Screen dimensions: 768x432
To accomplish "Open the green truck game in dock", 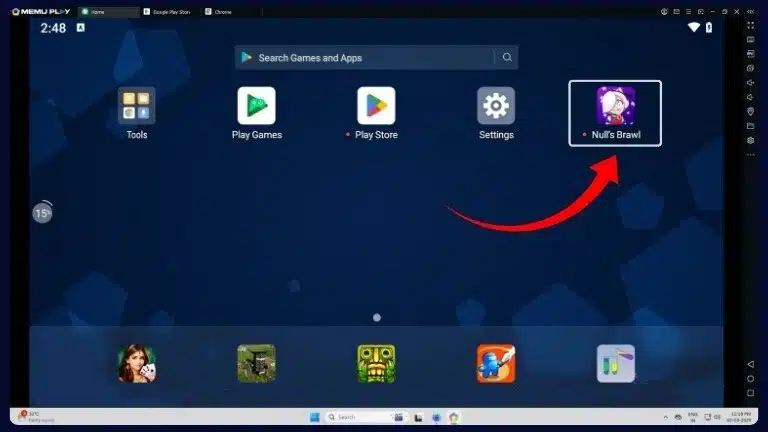I will click(256, 363).
